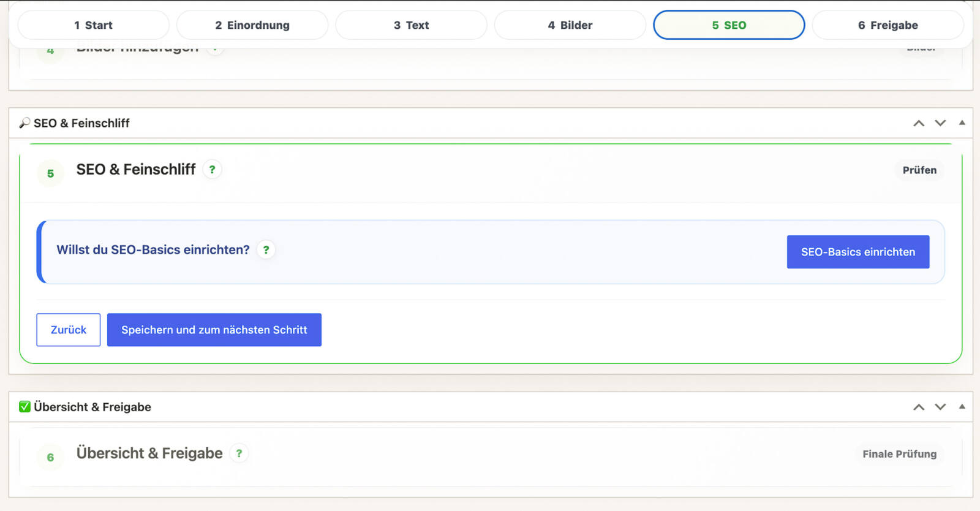Open step 6 Freigabe
Screen dimensions: 980x511
click(888, 25)
